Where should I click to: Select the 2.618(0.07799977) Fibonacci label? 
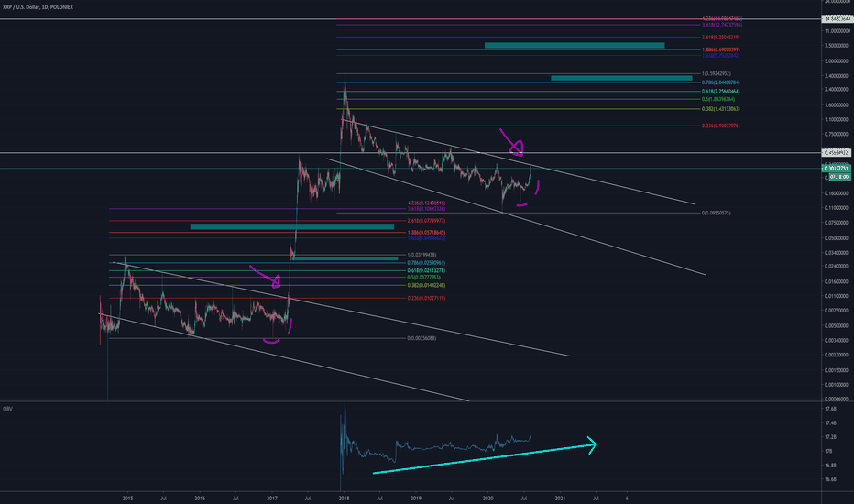tap(426, 221)
